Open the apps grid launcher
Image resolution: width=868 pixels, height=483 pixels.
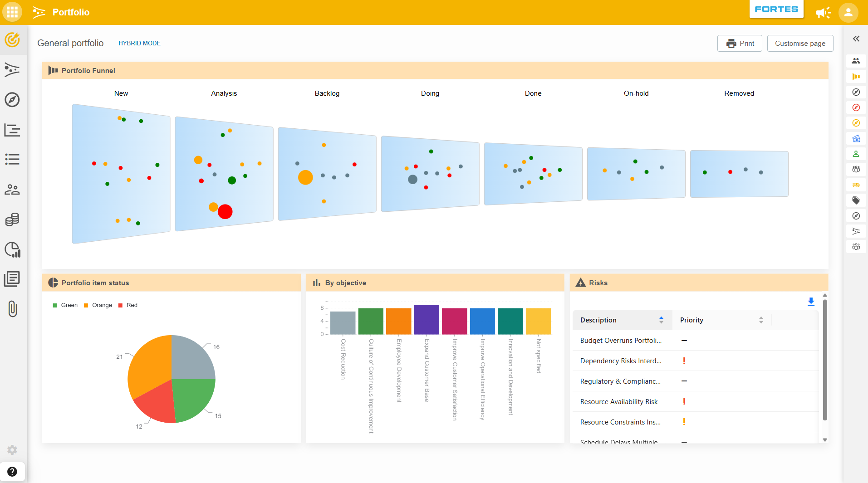(x=12, y=12)
